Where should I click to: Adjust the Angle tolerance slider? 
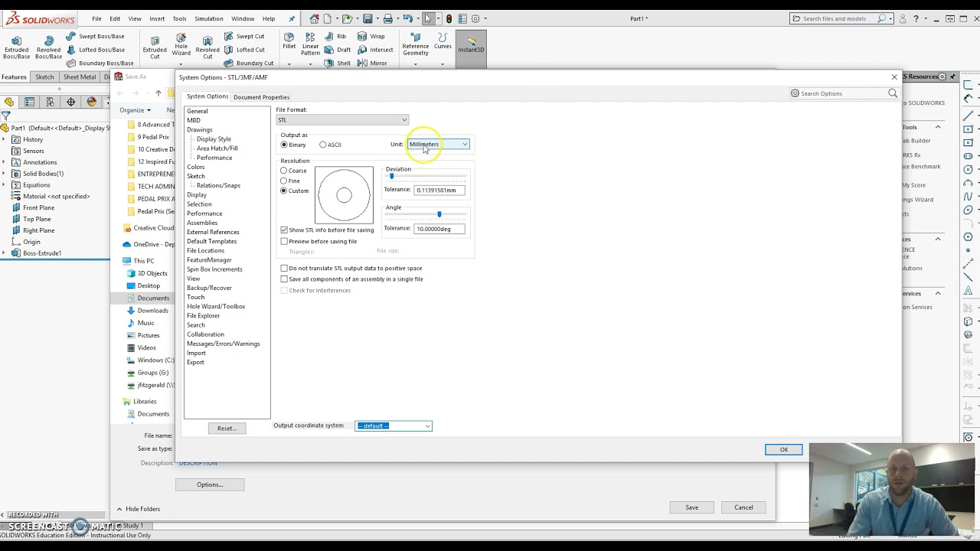point(439,214)
